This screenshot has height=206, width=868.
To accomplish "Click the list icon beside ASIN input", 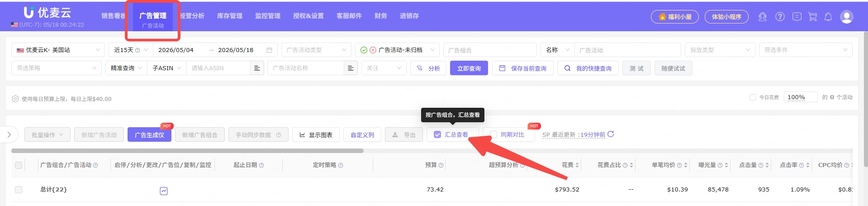I will point(257,68).
